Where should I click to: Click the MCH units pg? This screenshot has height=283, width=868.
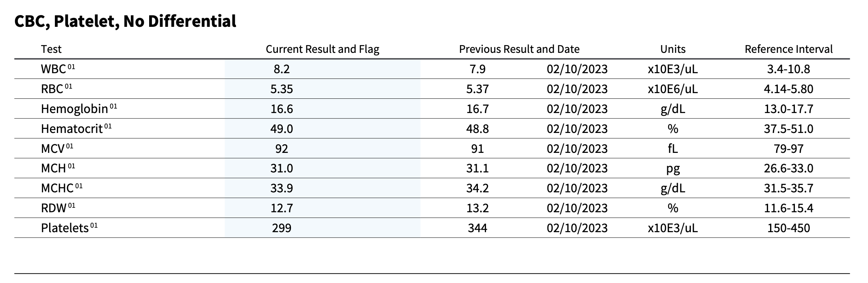673,169
